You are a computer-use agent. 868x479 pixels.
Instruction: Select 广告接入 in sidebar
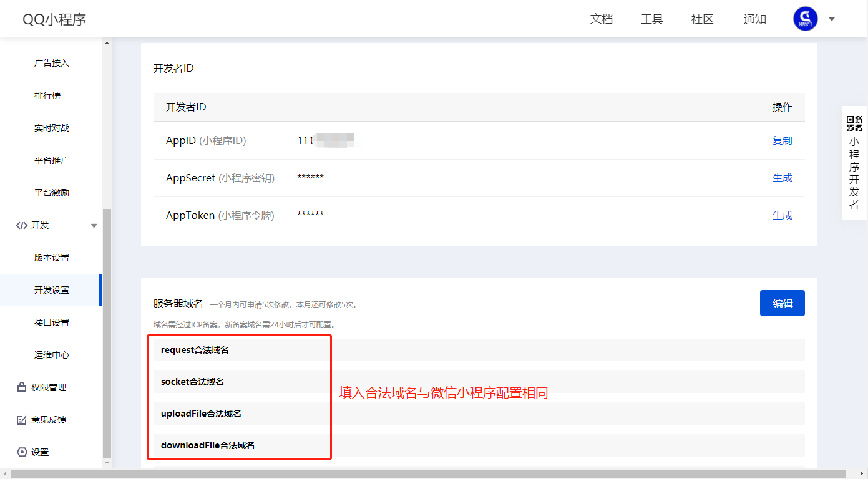pos(52,63)
